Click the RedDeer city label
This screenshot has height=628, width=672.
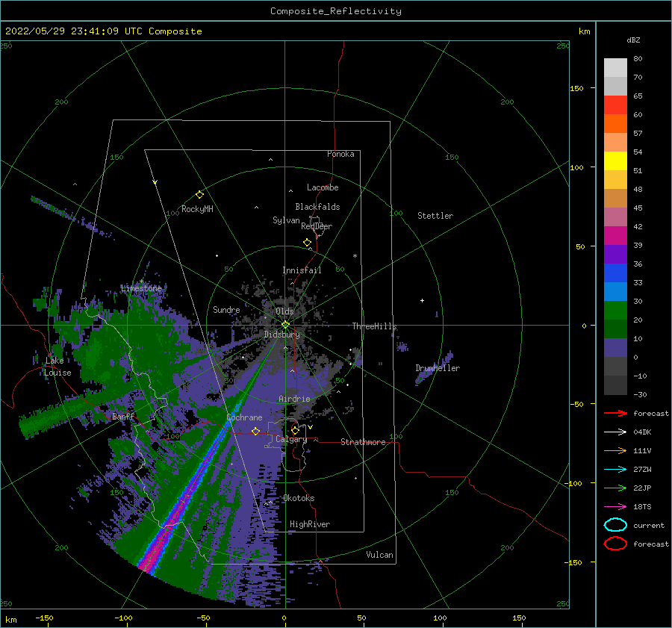click(317, 226)
